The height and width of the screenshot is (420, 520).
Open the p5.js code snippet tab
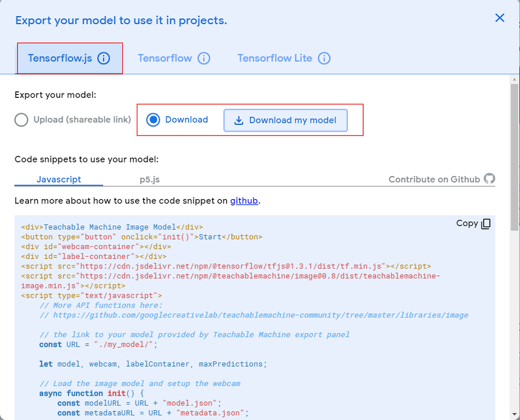149,180
